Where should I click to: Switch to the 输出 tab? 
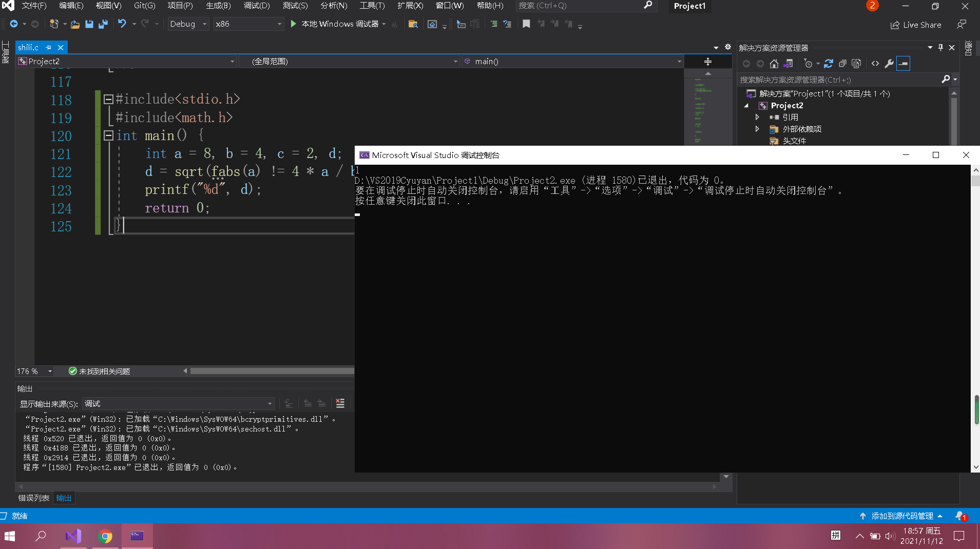click(x=64, y=498)
